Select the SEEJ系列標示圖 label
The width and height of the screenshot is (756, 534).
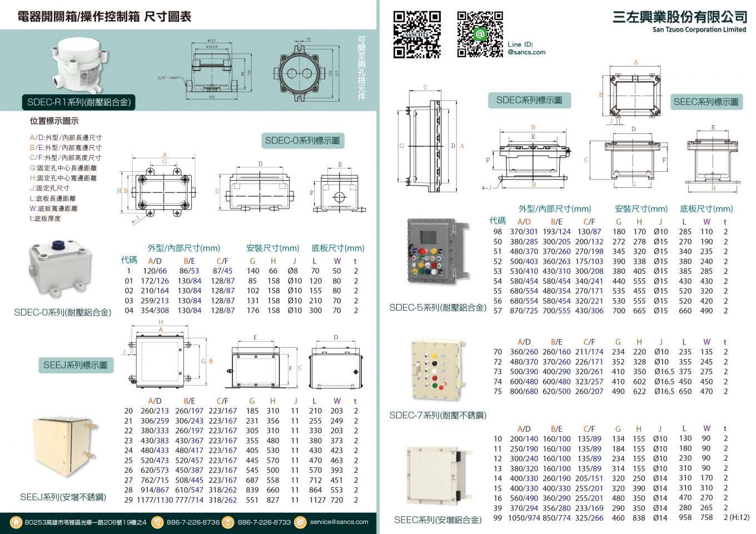[x=75, y=365]
